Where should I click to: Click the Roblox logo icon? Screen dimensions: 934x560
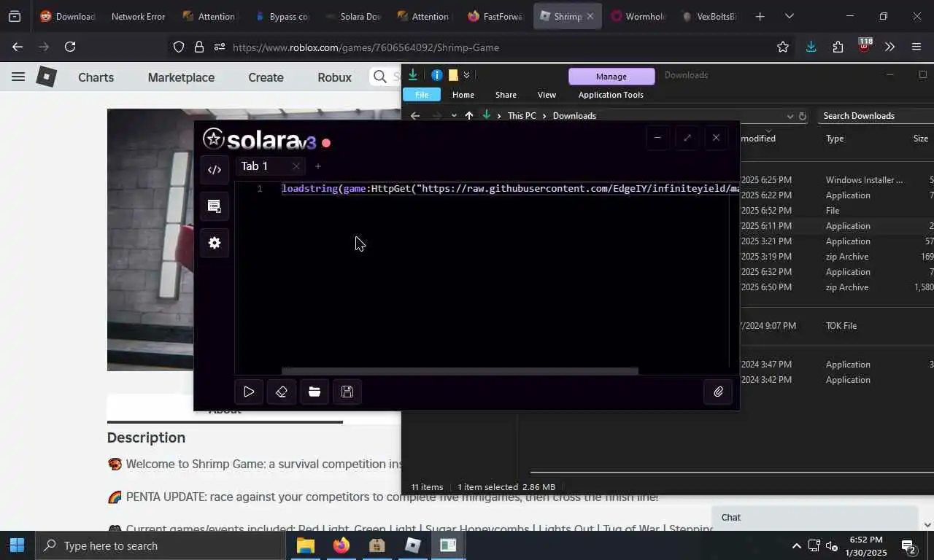46,77
